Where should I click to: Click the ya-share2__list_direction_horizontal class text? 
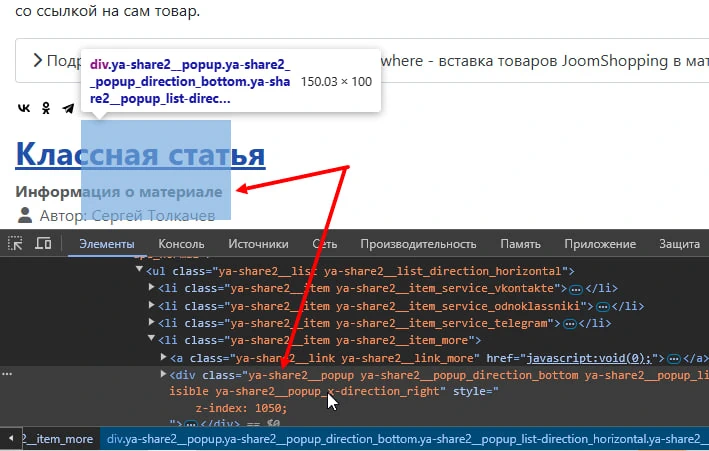click(443, 271)
